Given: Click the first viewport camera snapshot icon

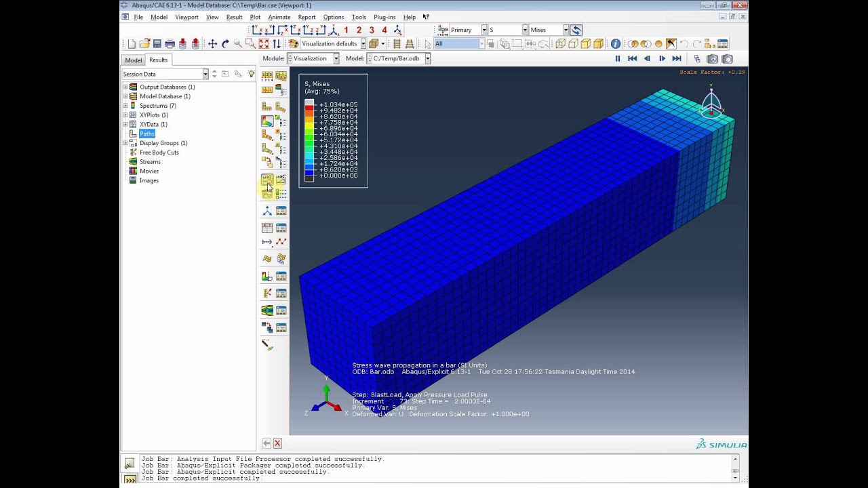Looking at the screenshot, I should 712,59.
